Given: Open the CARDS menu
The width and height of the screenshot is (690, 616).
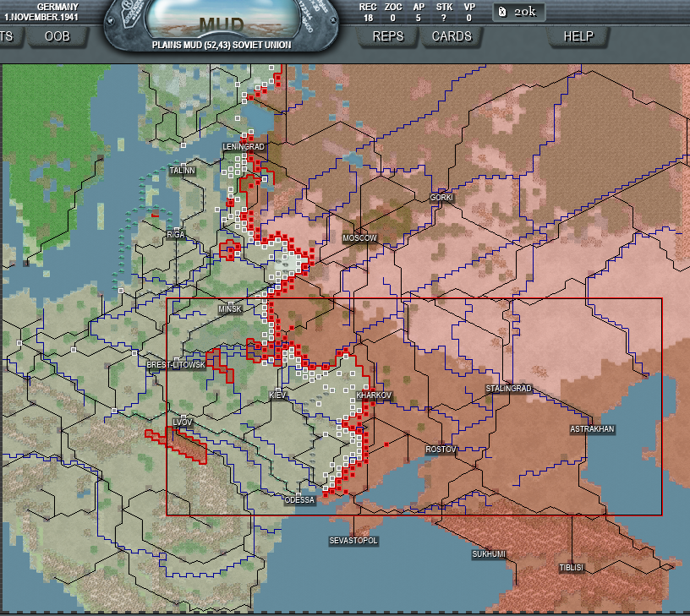Looking at the screenshot, I should tap(452, 36).
